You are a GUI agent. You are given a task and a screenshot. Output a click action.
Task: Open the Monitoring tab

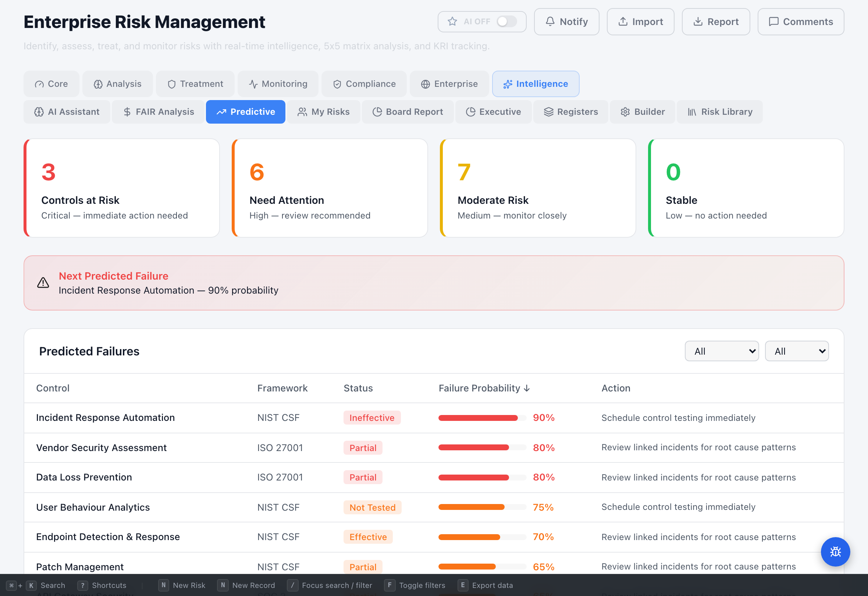(278, 84)
